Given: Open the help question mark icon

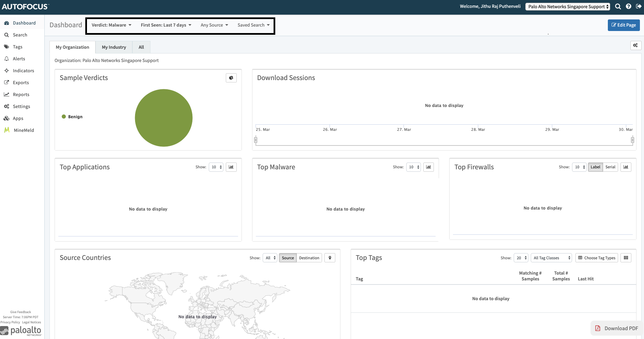Looking at the screenshot, I should pyautogui.click(x=628, y=6).
